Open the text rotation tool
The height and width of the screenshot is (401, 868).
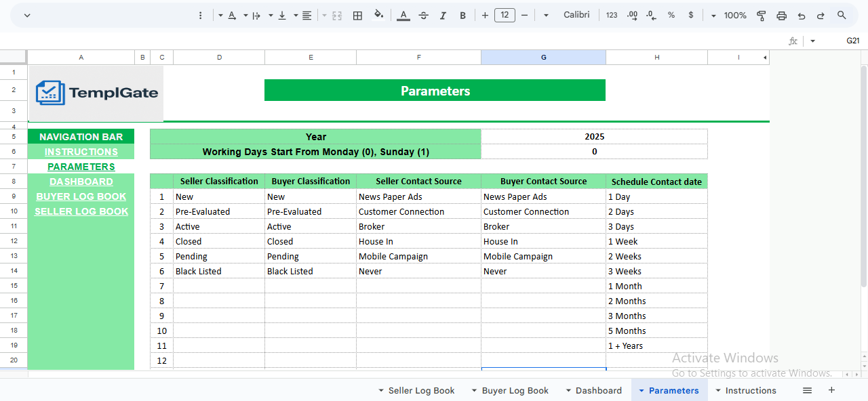[x=233, y=15]
